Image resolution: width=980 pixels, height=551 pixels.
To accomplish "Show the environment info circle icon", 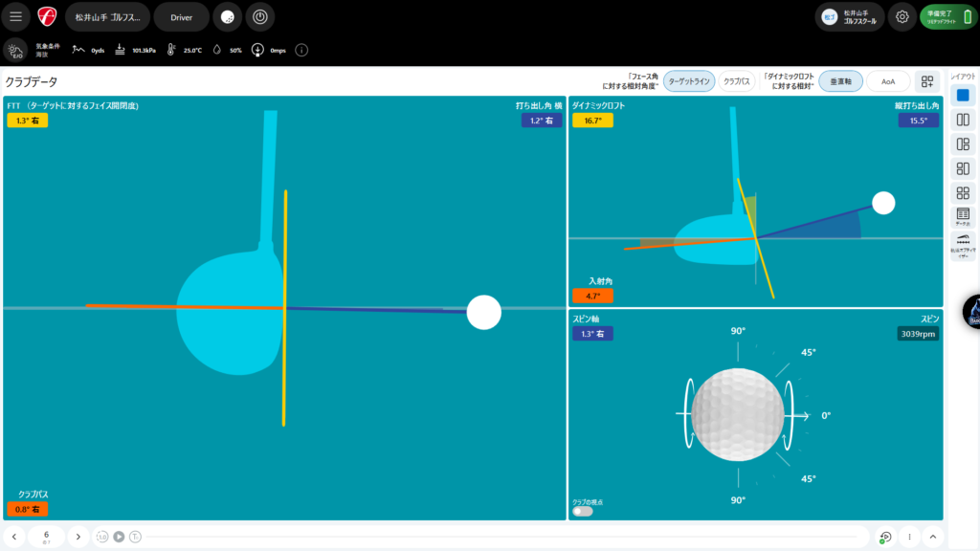I will (301, 50).
